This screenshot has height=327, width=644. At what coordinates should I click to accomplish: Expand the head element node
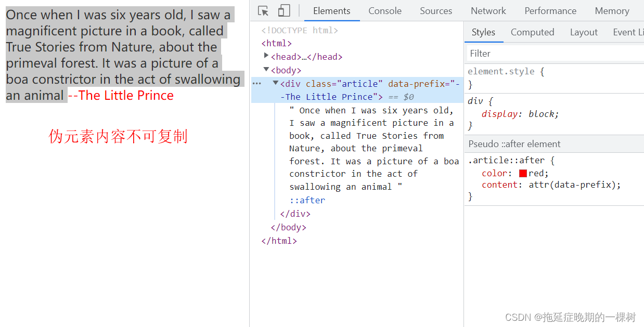266,56
